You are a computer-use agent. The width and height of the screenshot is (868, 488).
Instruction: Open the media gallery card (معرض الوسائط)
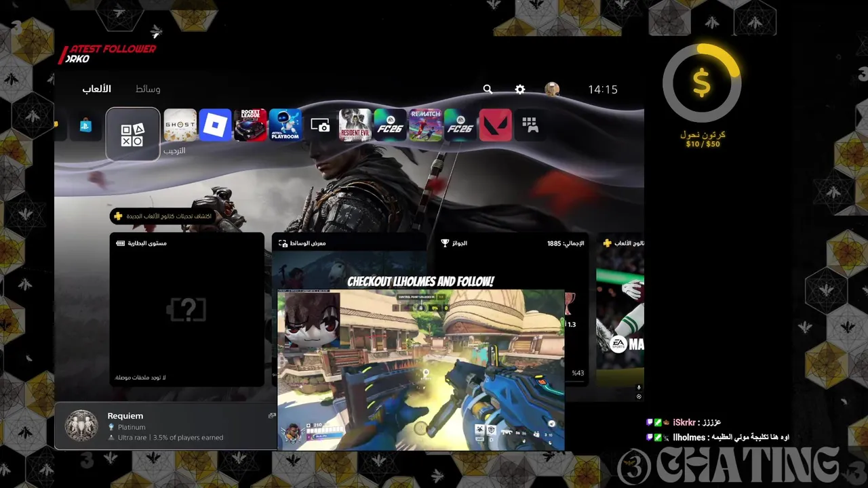coord(349,261)
